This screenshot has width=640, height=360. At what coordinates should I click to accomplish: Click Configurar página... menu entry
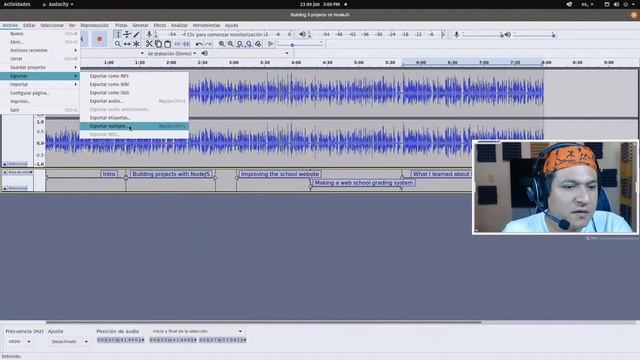pyautogui.click(x=40, y=93)
